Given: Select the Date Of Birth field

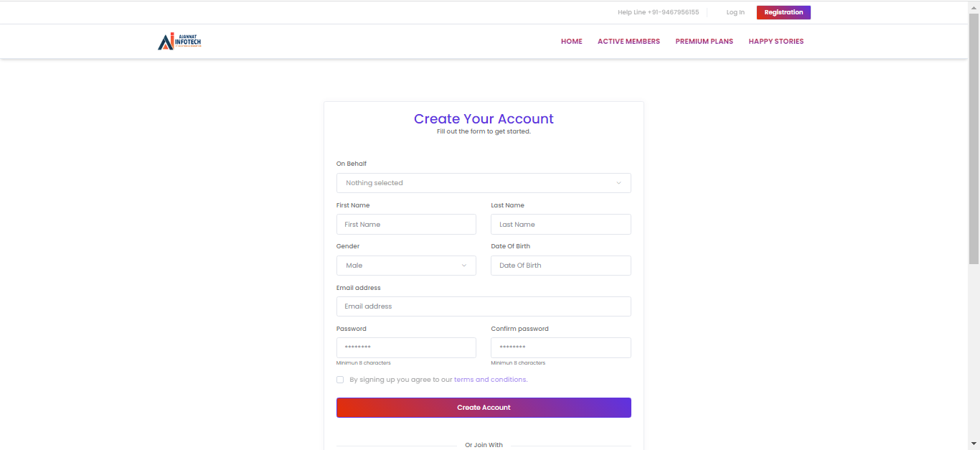Looking at the screenshot, I should coord(560,266).
